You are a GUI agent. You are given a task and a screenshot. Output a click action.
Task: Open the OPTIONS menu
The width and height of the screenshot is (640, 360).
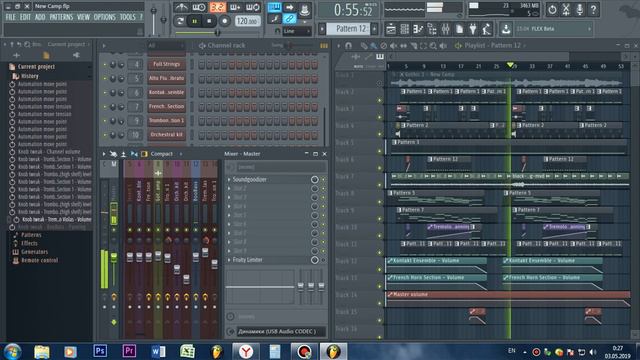(x=104, y=17)
